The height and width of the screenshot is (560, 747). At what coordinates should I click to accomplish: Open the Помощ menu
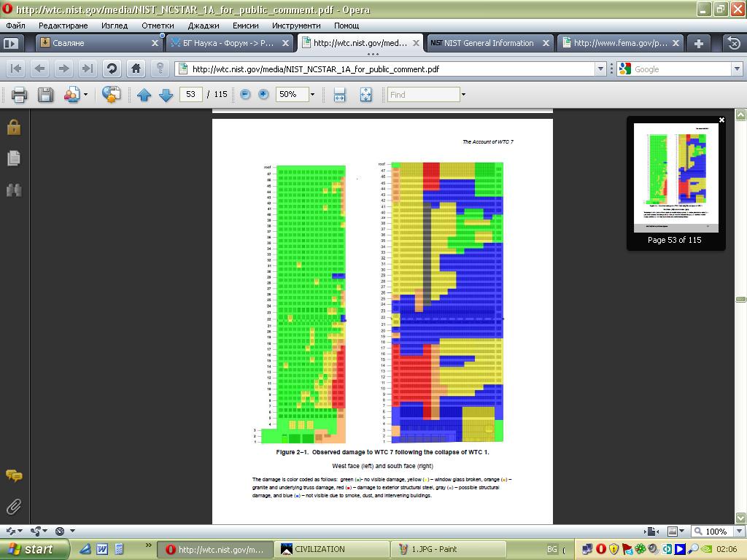[347, 26]
